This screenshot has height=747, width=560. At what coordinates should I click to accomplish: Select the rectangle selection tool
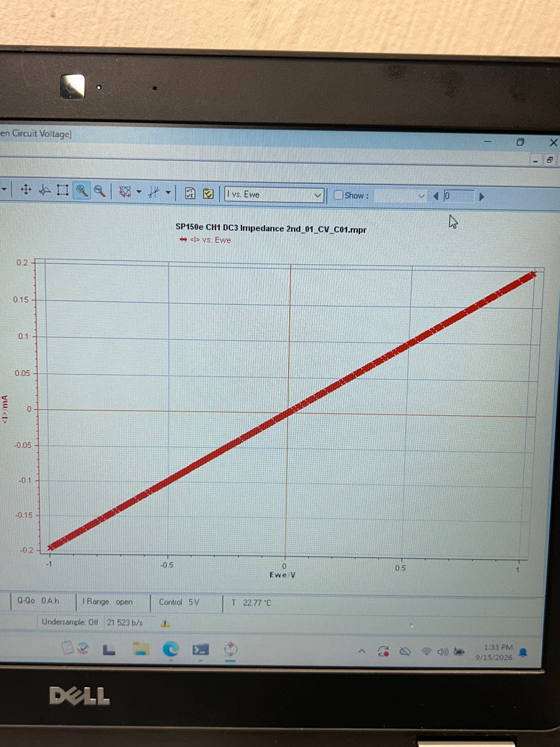(x=63, y=190)
